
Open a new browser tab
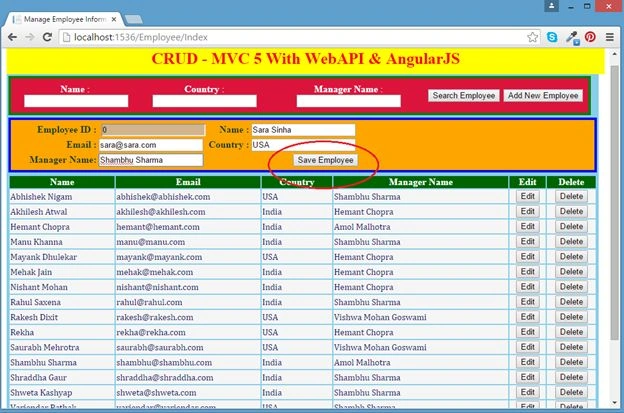pyautogui.click(x=133, y=19)
